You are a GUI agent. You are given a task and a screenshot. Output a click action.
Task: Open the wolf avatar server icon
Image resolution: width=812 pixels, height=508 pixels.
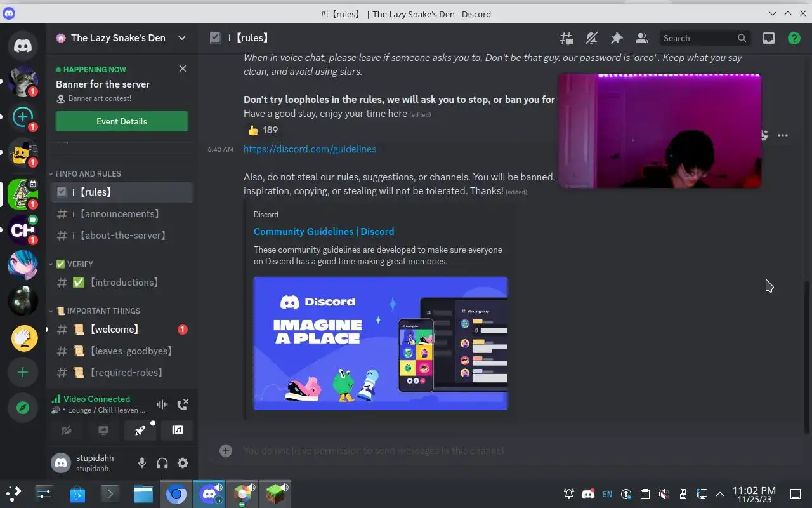(x=23, y=81)
